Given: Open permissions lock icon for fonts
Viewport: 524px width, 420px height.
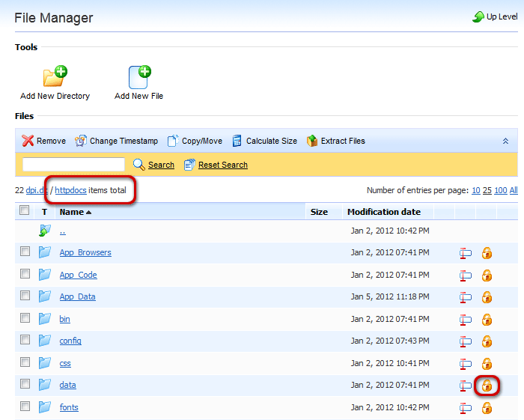Looking at the screenshot, I should pyautogui.click(x=487, y=408).
